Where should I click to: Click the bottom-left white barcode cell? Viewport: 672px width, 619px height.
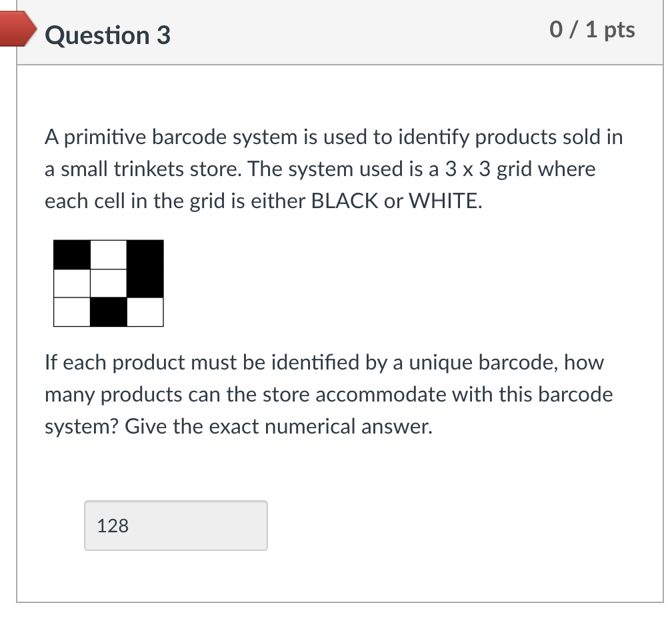pyautogui.click(x=71, y=312)
